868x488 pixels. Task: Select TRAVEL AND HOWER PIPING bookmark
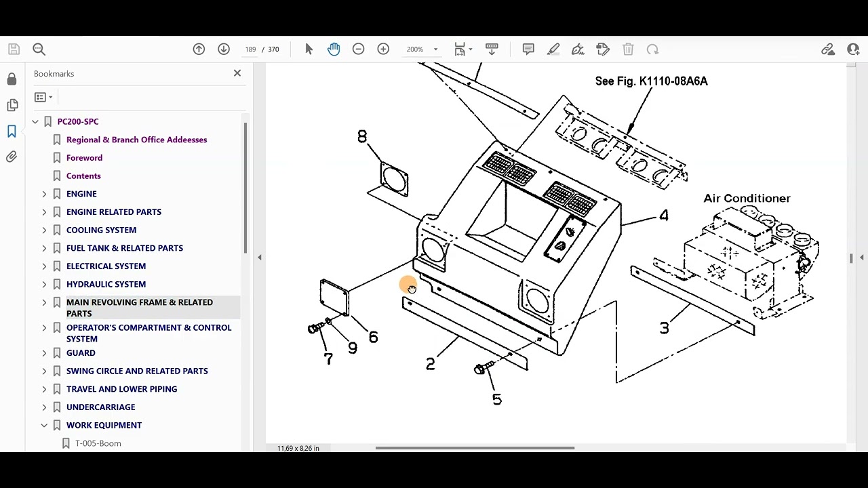tap(121, 389)
